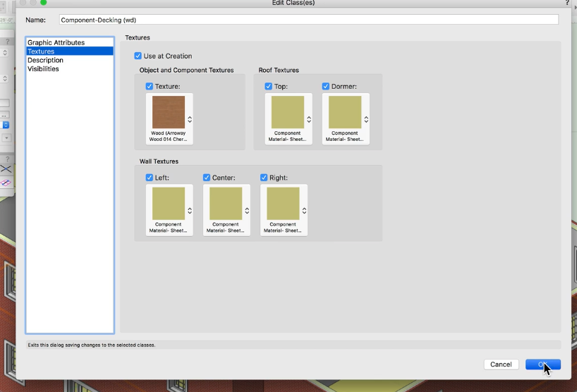The image size is (577, 392).
Task: Uncheck the Texture checkbox
Action: coord(150,86)
